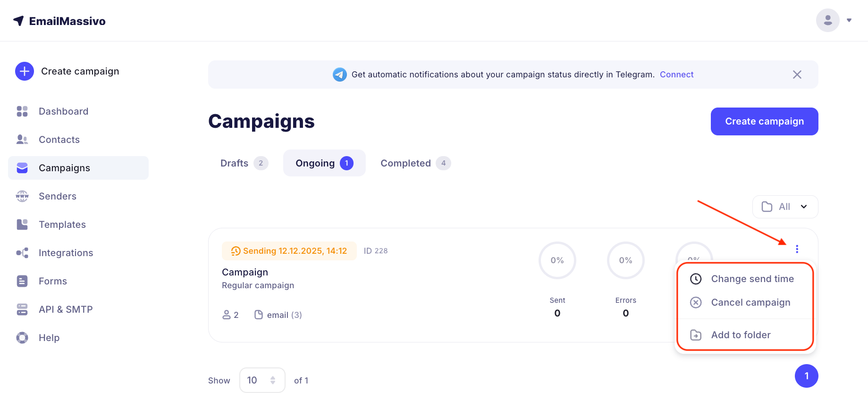The width and height of the screenshot is (868, 408).
Task: Open the Help page
Action: (x=49, y=338)
